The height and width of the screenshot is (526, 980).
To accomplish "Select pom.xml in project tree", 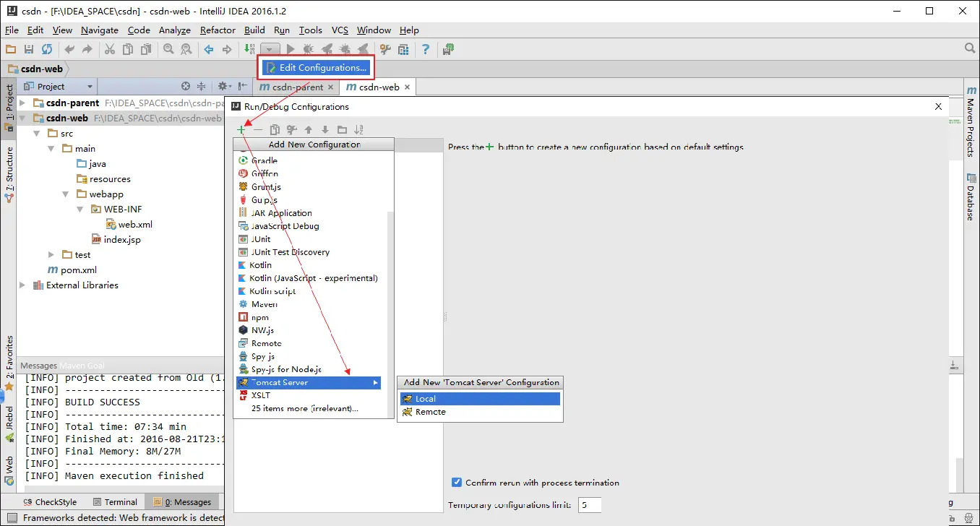I will pos(72,270).
